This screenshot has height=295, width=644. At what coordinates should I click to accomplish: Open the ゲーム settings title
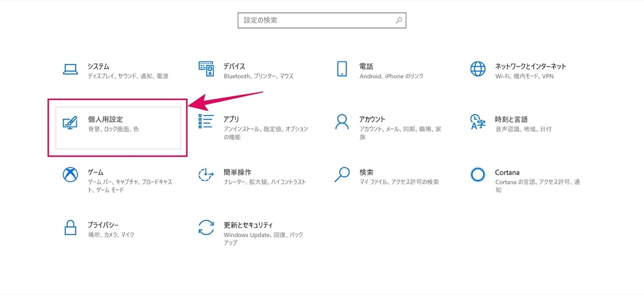coord(96,172)
